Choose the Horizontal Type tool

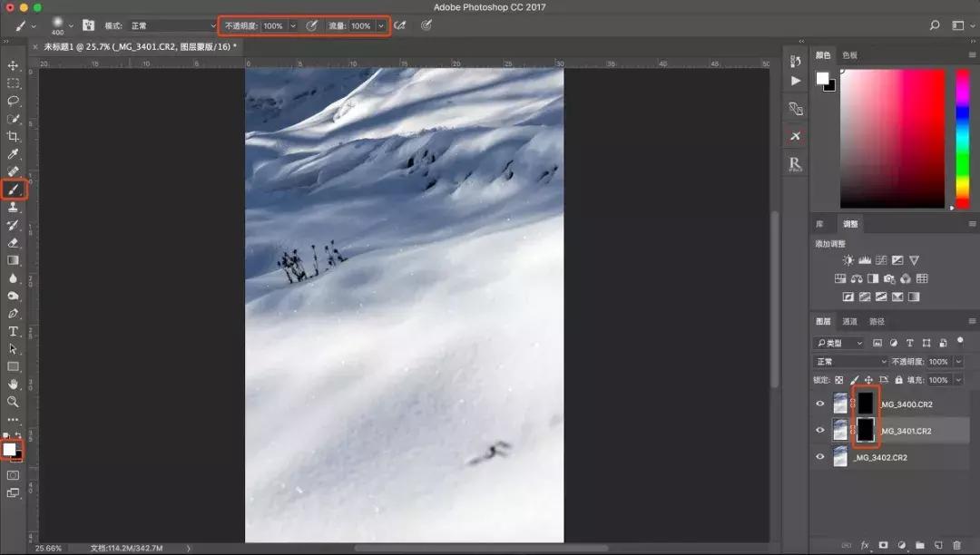13,331
